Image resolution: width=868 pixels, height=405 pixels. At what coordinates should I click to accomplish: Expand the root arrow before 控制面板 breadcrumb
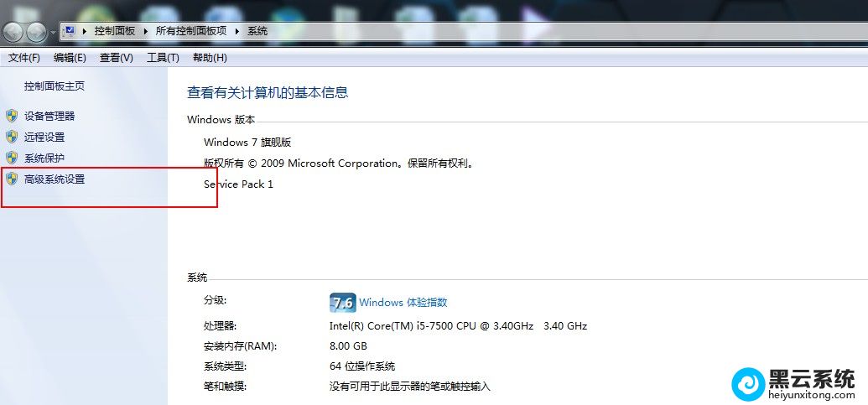(x=85, y=31)
